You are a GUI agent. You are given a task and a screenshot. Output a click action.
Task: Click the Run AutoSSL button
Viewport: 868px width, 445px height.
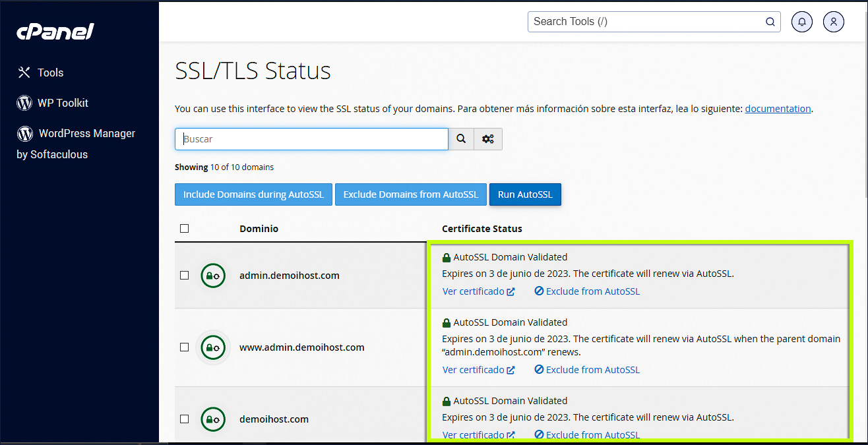coord(525,194)
